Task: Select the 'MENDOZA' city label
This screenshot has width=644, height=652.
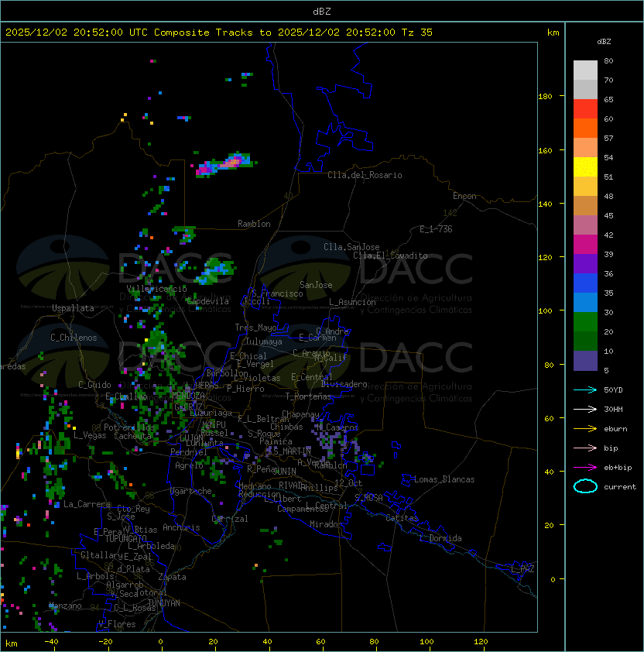Action: click(x=188, y=396)
